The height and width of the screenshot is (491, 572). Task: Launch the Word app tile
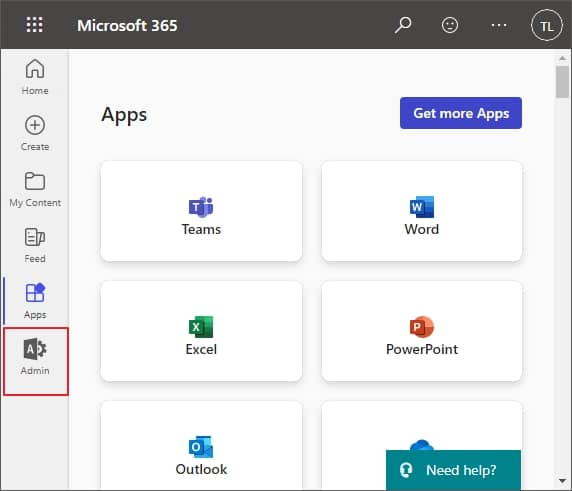[422, 211]
